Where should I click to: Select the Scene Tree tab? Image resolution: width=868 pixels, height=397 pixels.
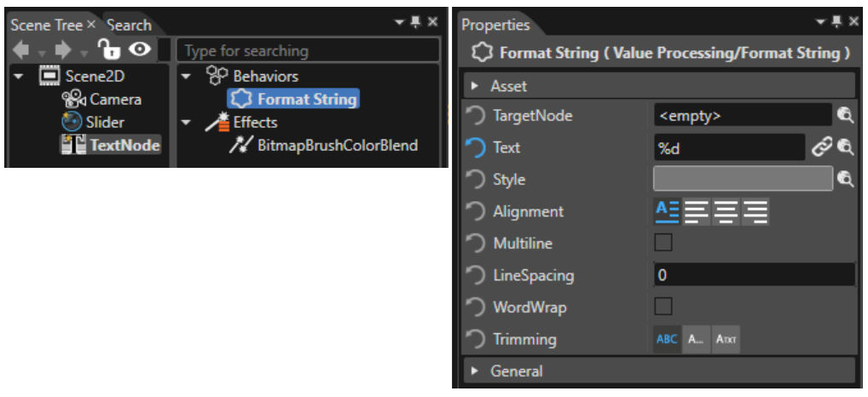(x=47, y=26)
